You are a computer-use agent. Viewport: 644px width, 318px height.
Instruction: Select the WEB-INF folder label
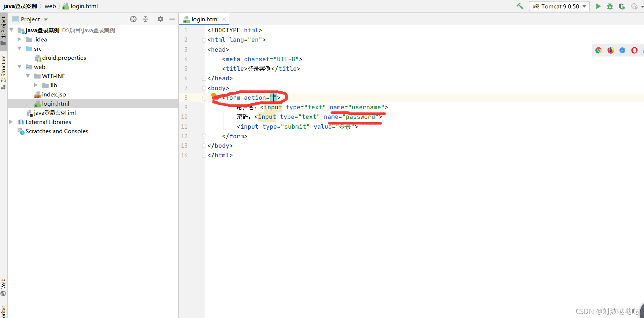tap(53, 76)
